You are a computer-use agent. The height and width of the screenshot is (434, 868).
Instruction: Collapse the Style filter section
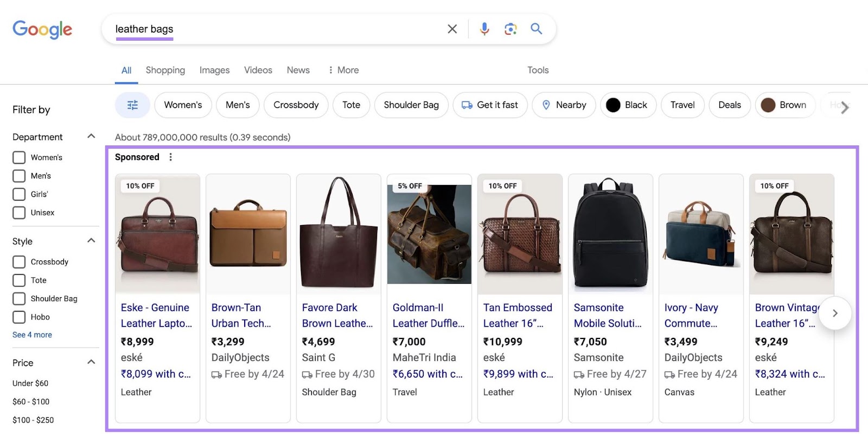click(91, 240)
